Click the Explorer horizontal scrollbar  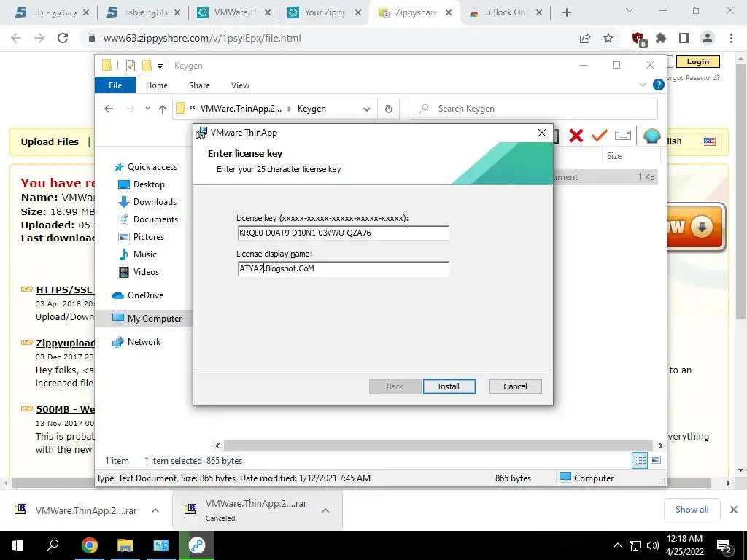tap(438, 446)
